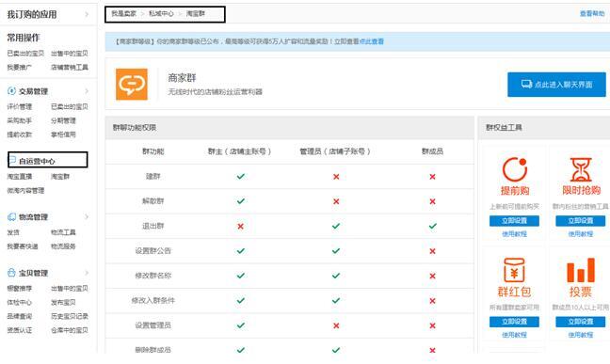Open 采购助手 in the sidebar
The height and width of the screenshot is (364, 610).
[x=20, y=120]
